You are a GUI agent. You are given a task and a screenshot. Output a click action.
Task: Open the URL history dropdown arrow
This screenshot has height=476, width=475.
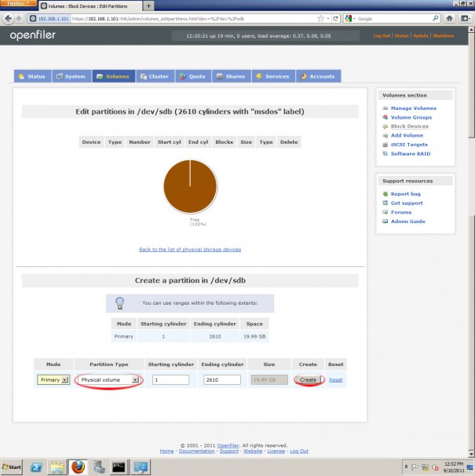point(328,19)
